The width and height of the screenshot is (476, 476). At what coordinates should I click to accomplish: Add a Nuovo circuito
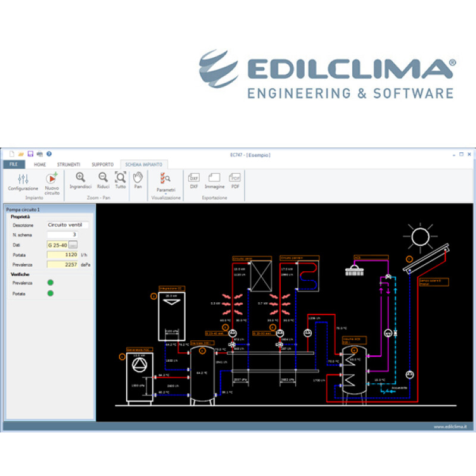52,184
